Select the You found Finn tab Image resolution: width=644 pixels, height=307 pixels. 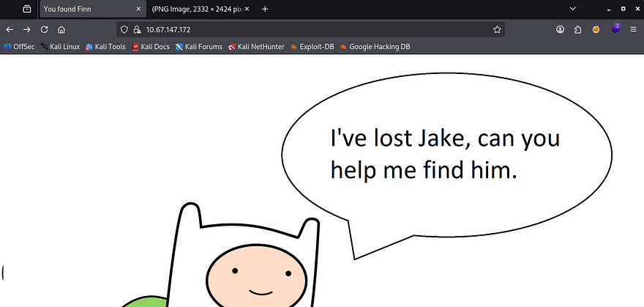(80, 9)
